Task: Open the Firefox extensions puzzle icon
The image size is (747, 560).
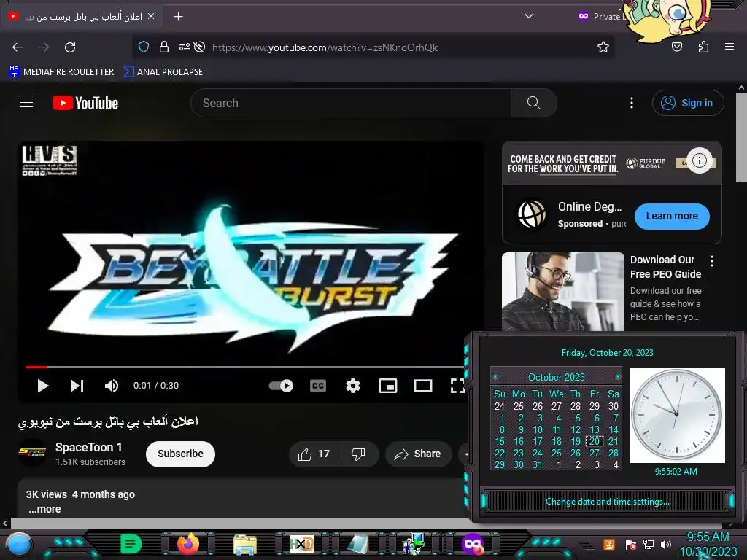Action: 703,47
